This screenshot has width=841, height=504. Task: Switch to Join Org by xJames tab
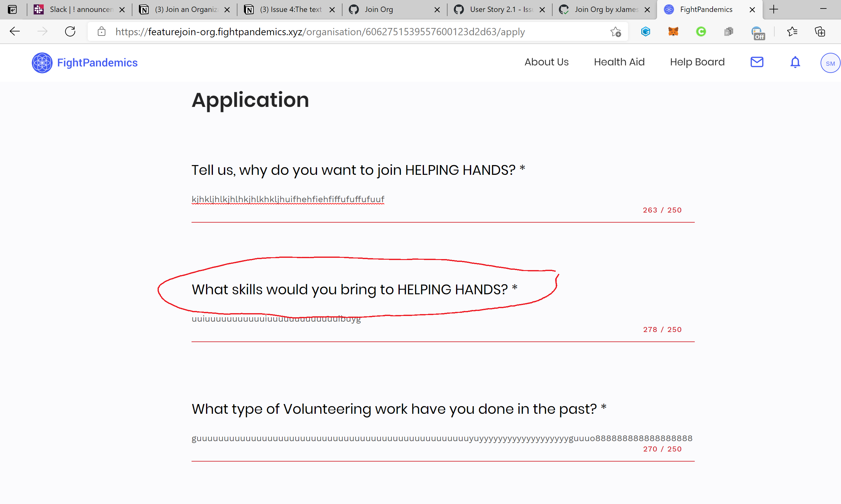pos(604,9)
